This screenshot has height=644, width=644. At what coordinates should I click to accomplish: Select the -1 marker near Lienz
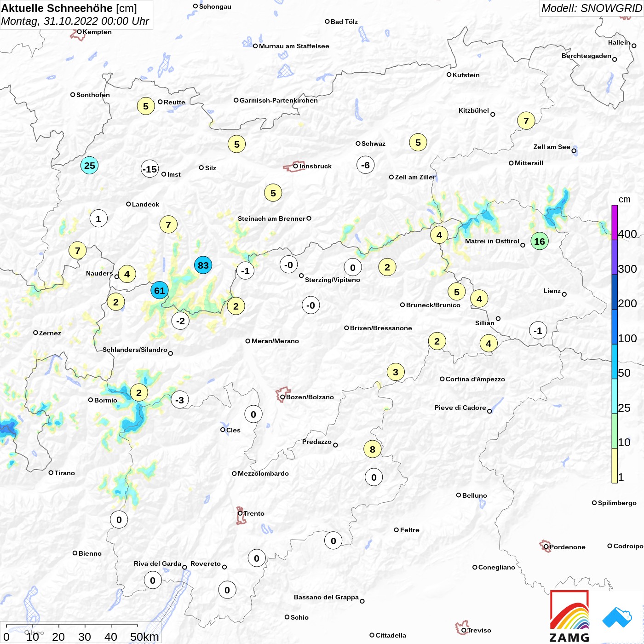tap(538, 330)
